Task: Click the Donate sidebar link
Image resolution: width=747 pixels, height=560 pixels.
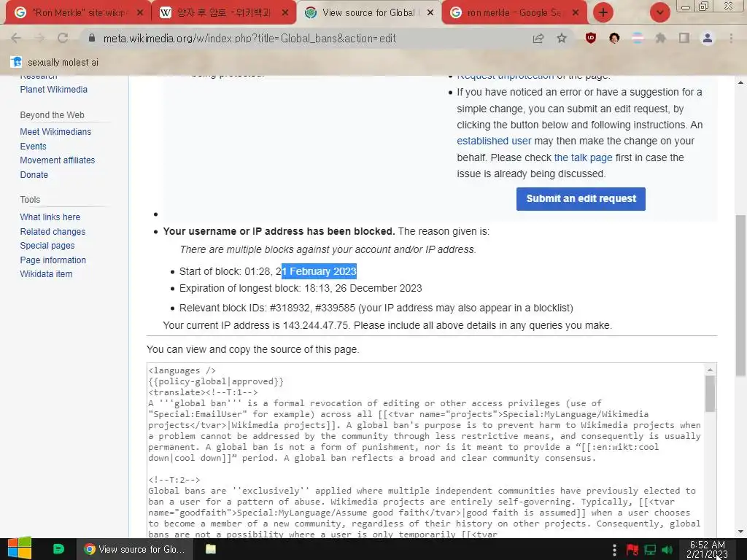Action: [34, 175]
